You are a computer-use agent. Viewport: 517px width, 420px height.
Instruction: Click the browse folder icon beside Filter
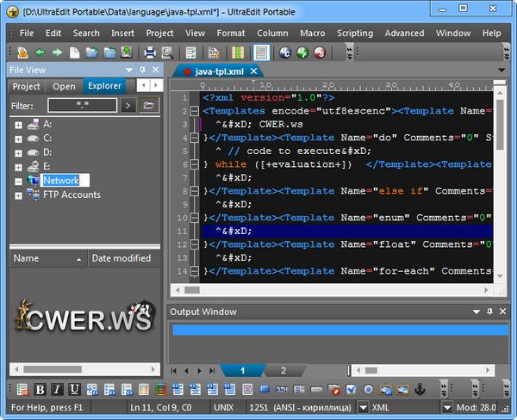pos(149,105)
